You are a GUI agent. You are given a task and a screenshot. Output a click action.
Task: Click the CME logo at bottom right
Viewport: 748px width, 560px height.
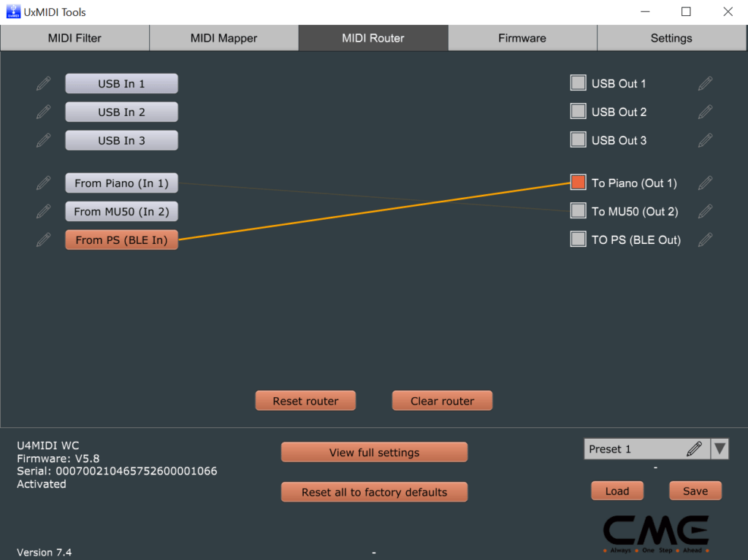click(x=655, y=532)
